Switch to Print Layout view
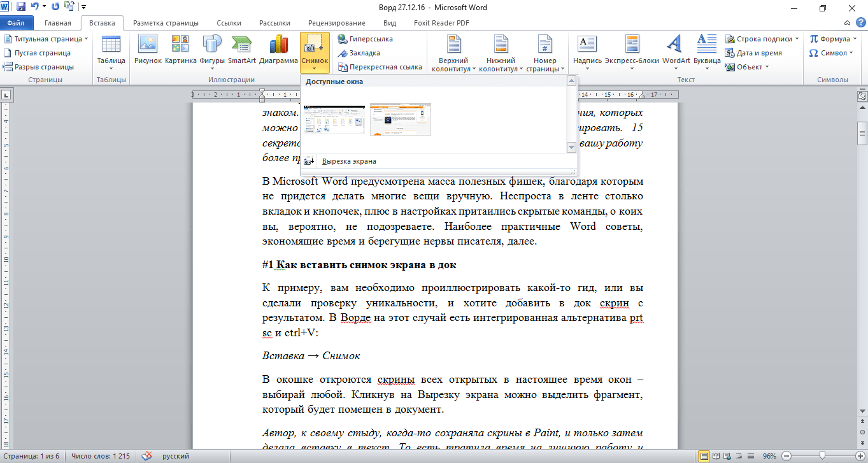868x463 pixels. [704, 456]
